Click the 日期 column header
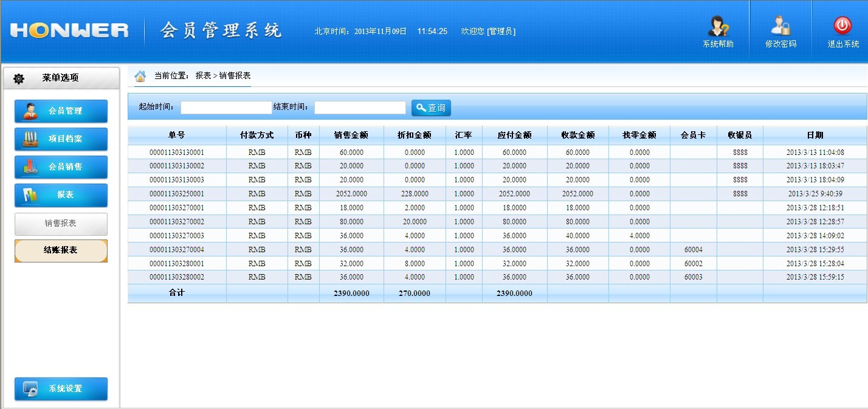 (x=815, y=135)
